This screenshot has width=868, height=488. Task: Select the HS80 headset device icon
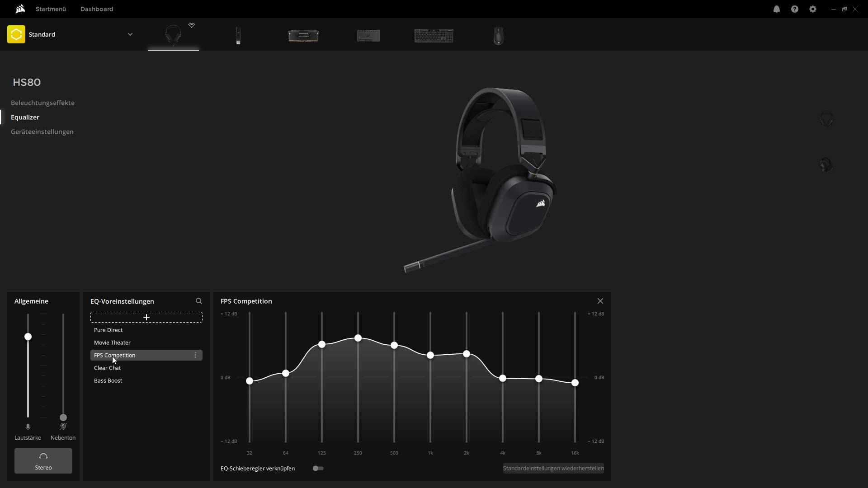[x=173, y=35]
